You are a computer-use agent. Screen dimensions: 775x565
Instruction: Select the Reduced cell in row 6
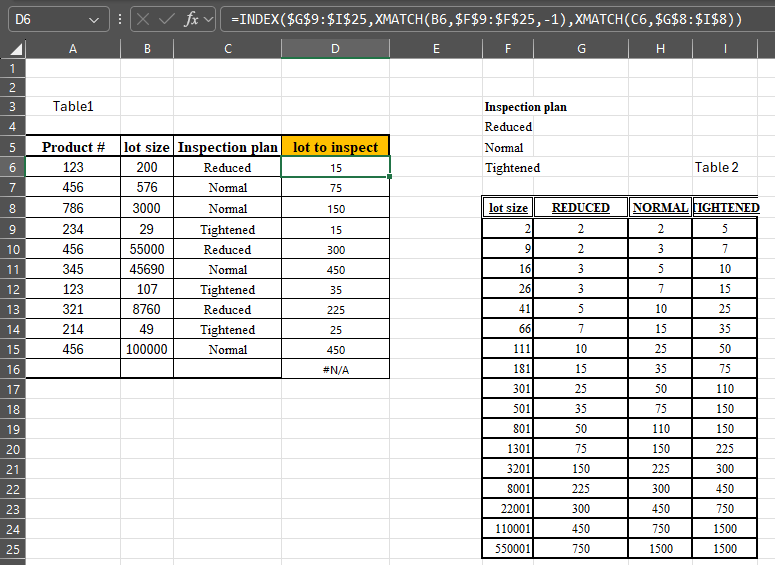[x=227, y=168]
